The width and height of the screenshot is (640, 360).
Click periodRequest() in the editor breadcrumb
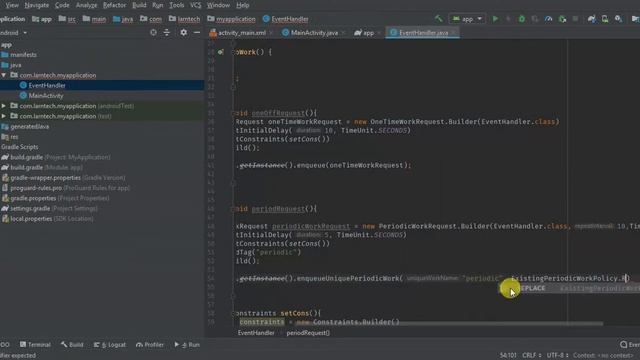coord(308,333)
